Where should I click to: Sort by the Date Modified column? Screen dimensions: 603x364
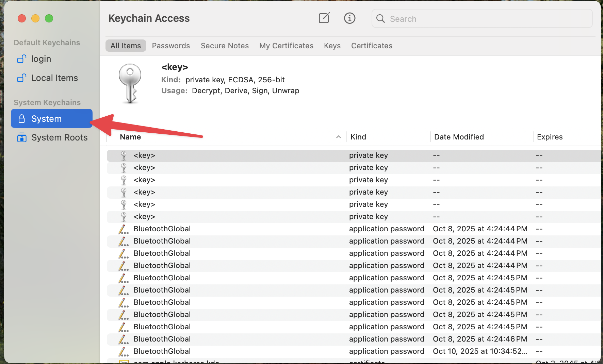coord(459,137)
